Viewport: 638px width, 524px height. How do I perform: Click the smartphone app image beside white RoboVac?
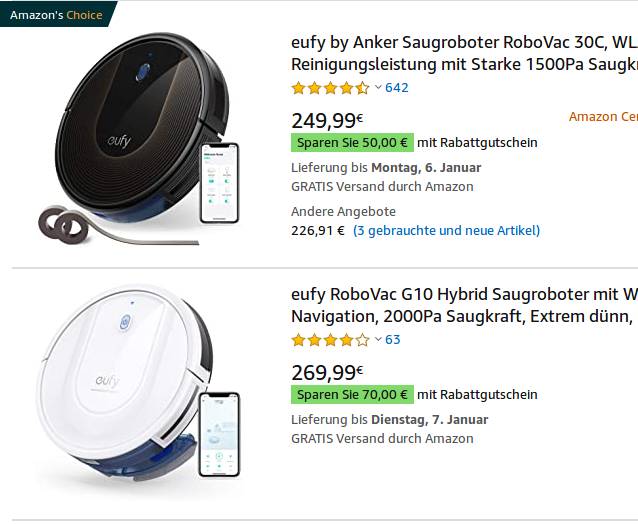(x=219, y=437)
